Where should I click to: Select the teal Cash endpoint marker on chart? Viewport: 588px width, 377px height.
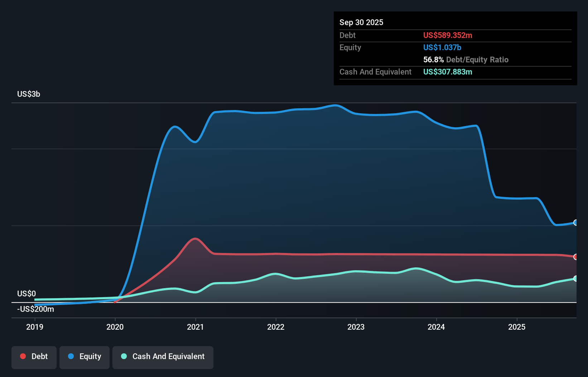pyautogui.click(x=575, y=278)
